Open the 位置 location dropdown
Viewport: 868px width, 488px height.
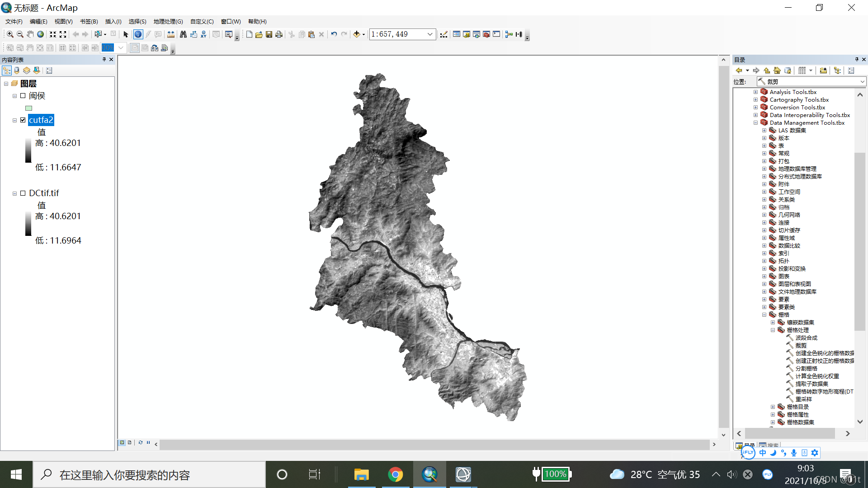862,82
